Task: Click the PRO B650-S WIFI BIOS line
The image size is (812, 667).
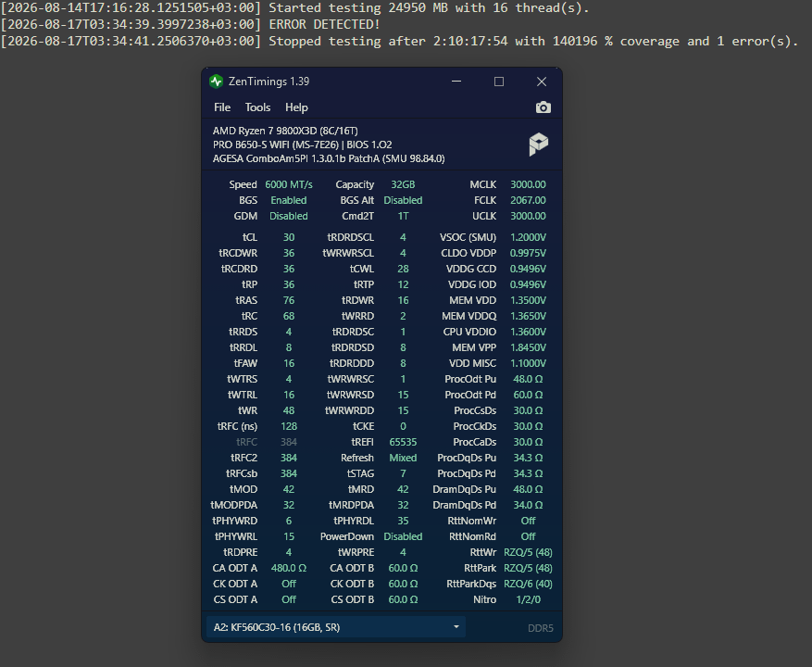Action: (302, 145)
